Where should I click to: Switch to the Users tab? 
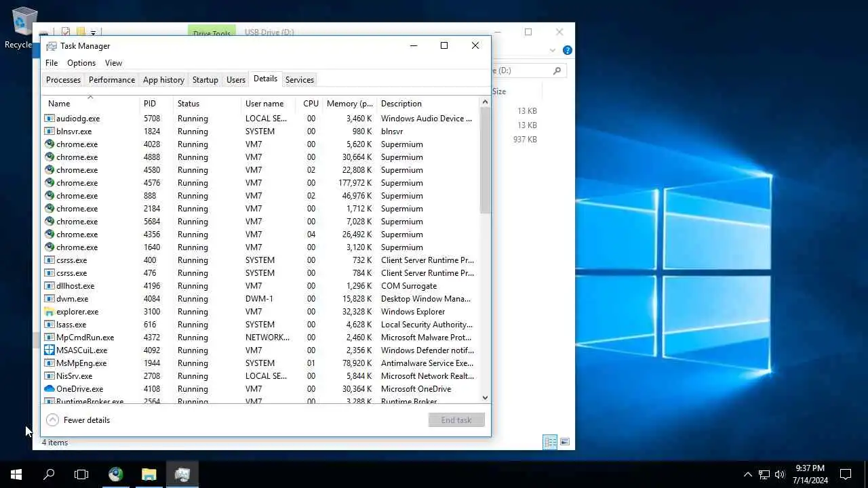(236, 80)
